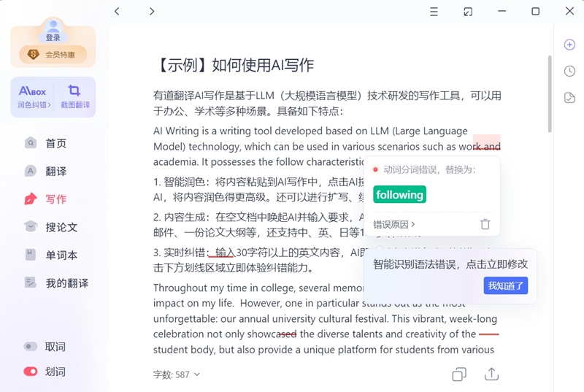Expand 错误原因 error reason details
584x392 pixels.
tap(394, 224)
